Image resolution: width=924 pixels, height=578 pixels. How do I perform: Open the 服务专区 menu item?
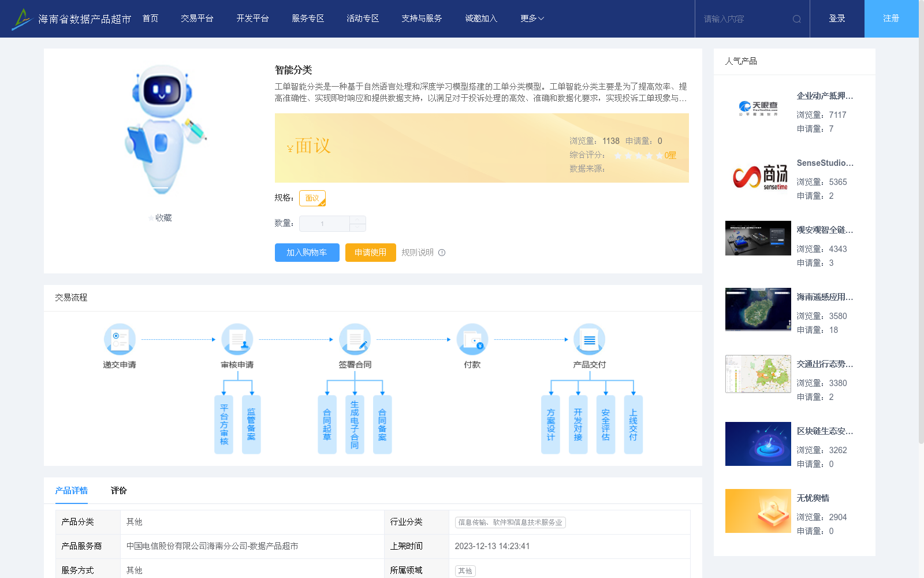point(308,18)
